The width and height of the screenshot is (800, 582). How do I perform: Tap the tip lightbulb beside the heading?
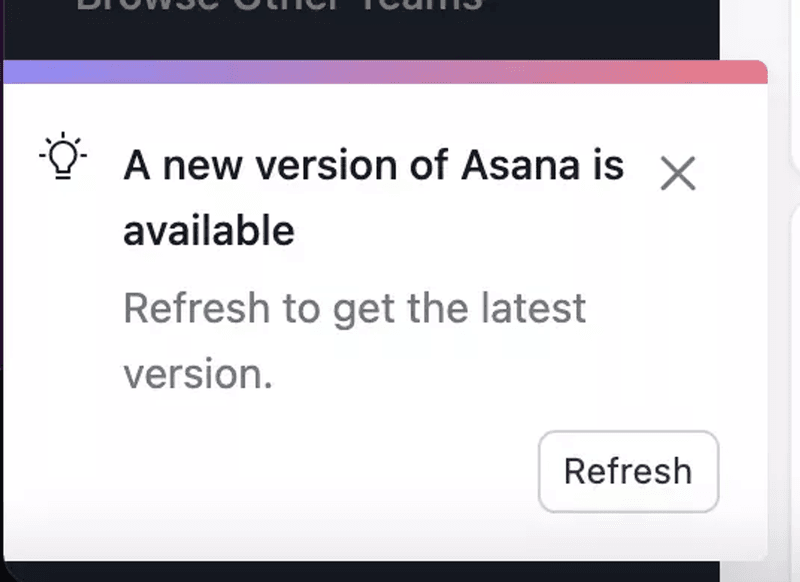(x=63, y=156)
